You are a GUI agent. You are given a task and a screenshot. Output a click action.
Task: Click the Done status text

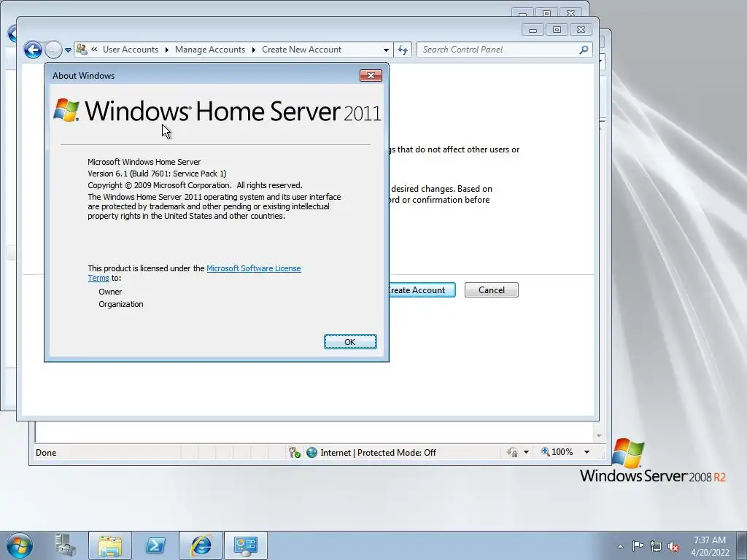tap(46, 452)
